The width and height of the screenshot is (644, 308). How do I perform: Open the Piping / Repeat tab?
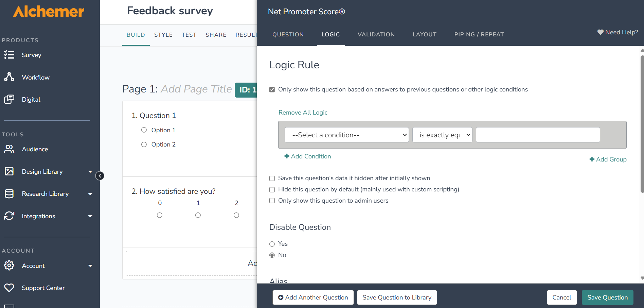coord(479,34)
